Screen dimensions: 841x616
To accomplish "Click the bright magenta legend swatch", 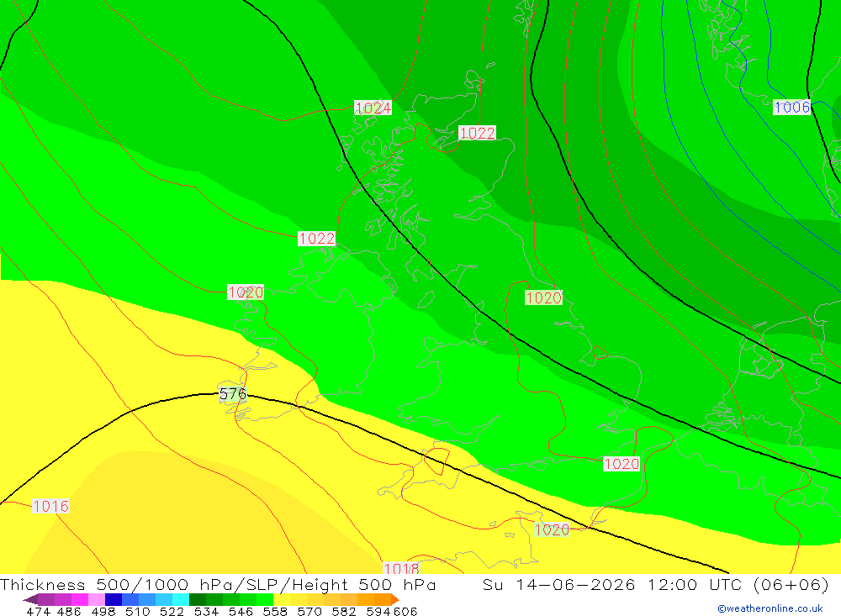I will tap(80, 599).
